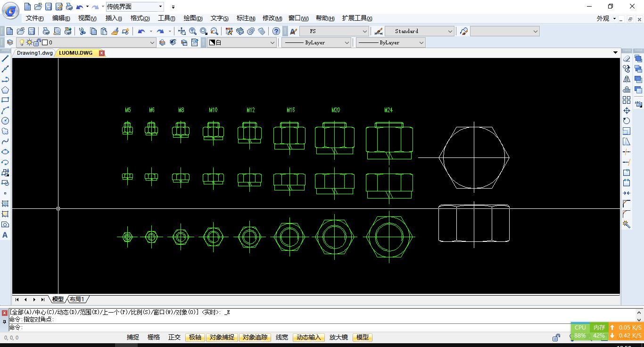The width and height of the screenshot is (644, 347).
Task: Expand the quick access toolbar customize arrow
Action: coord(173,7)
